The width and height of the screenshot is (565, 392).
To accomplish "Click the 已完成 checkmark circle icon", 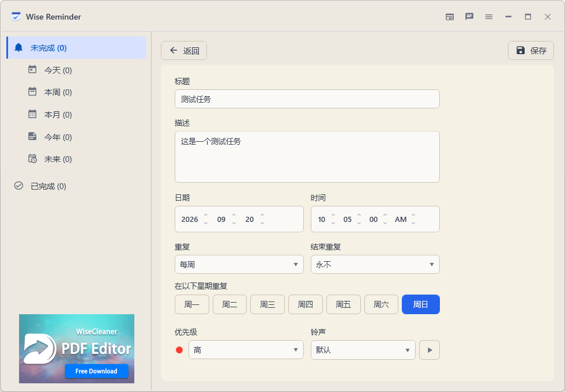I will pyautogui.click(x=18, y=186).
